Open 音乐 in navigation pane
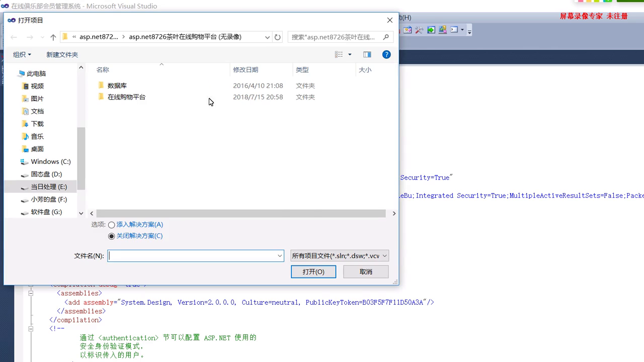Image resolution: width=644 pixels, height=362 pixels. 37,136
